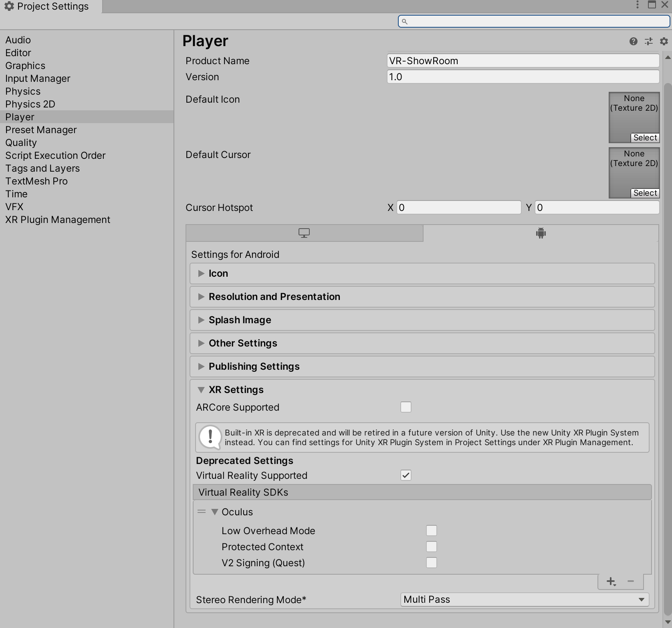Toggle the Protected Context checkbox
The width and height of the screenshot is (672, 628).
[x=432, y=547]
